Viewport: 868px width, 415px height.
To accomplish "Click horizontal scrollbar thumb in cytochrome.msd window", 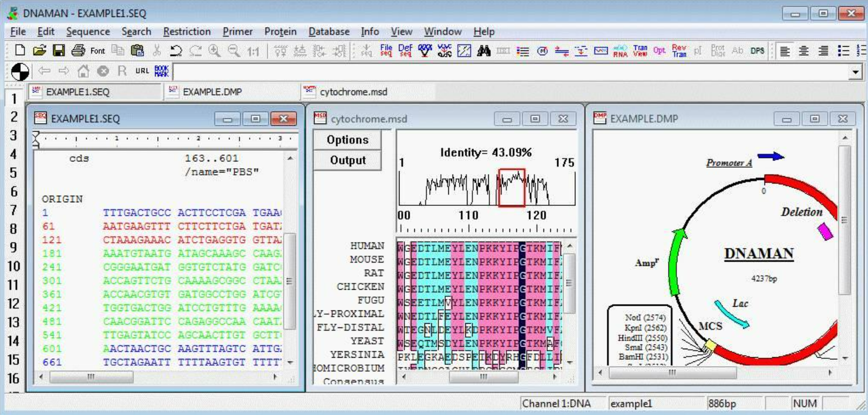I will pos(483,377).
